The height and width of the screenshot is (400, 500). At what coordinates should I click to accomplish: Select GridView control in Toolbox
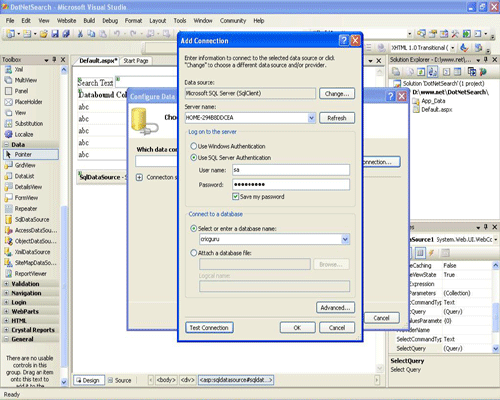[25, 165]
